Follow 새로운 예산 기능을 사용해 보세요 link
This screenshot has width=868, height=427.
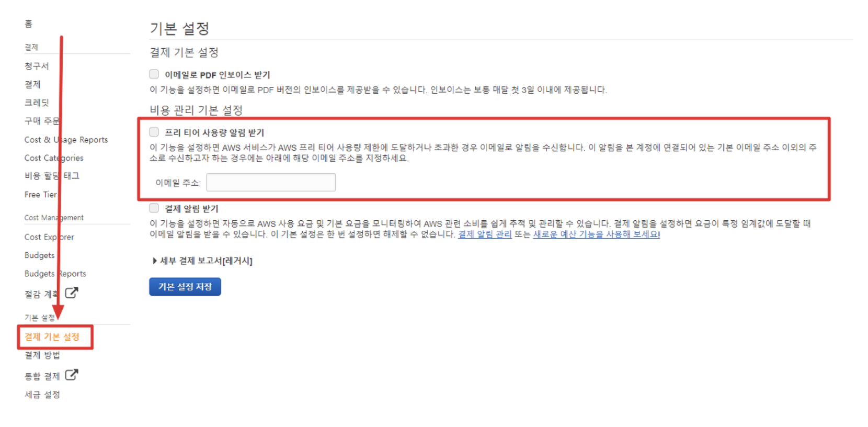pyautogui.click(x=596, y=234)
